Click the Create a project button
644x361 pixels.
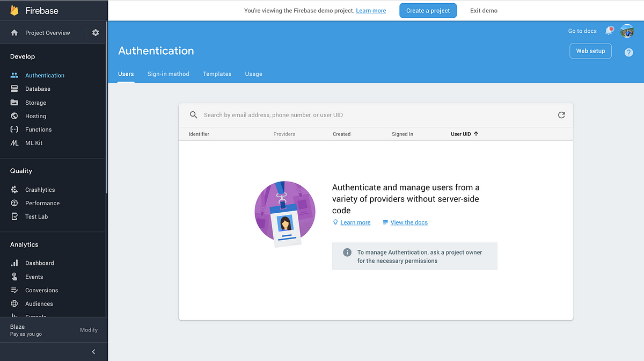[x=428, y=11]
